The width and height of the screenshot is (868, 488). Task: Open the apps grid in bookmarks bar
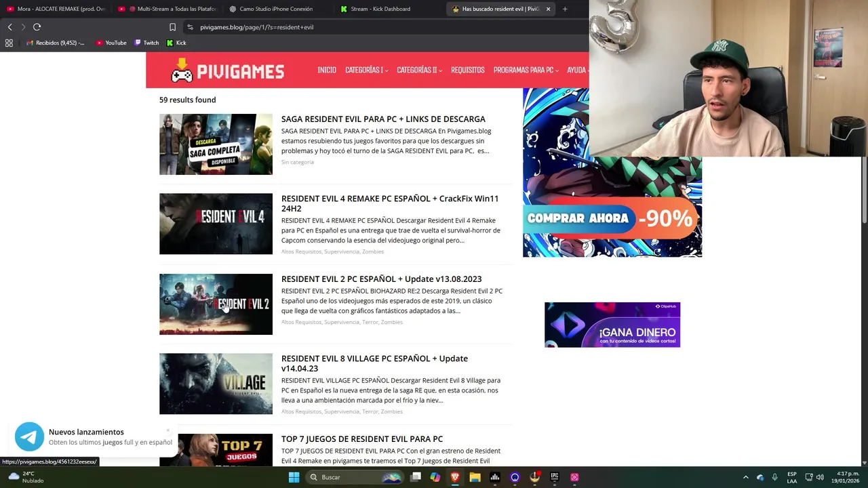click(x=9, y=43)
